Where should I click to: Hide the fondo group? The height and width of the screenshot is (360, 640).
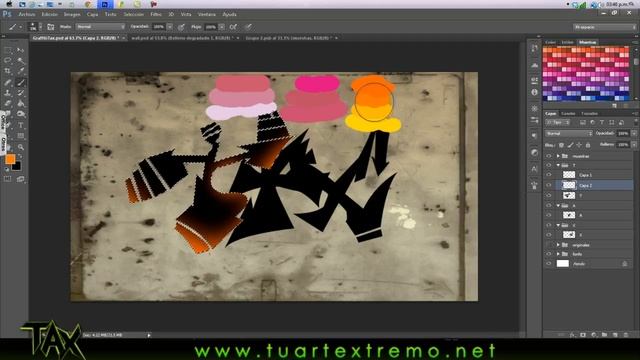click(549, 254)
